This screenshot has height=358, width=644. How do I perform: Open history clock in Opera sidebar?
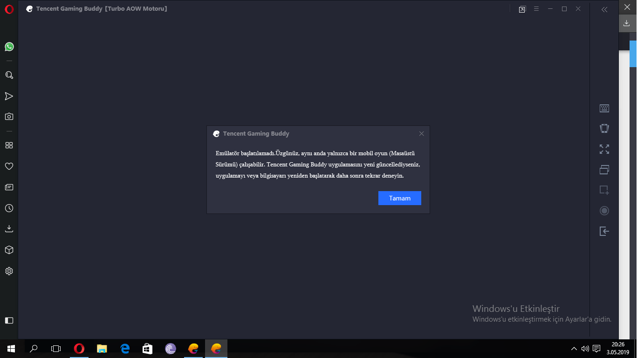[x=9, y=208]
